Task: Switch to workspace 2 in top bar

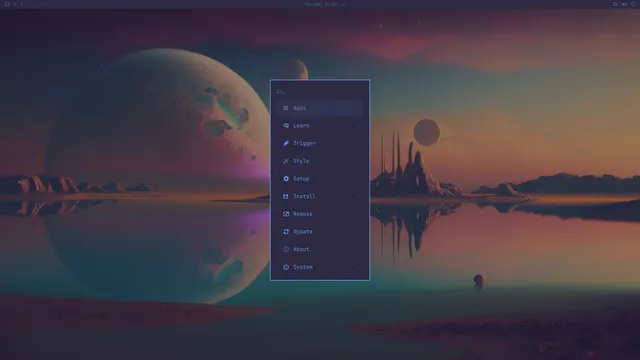Action: [x=15, y=4]
